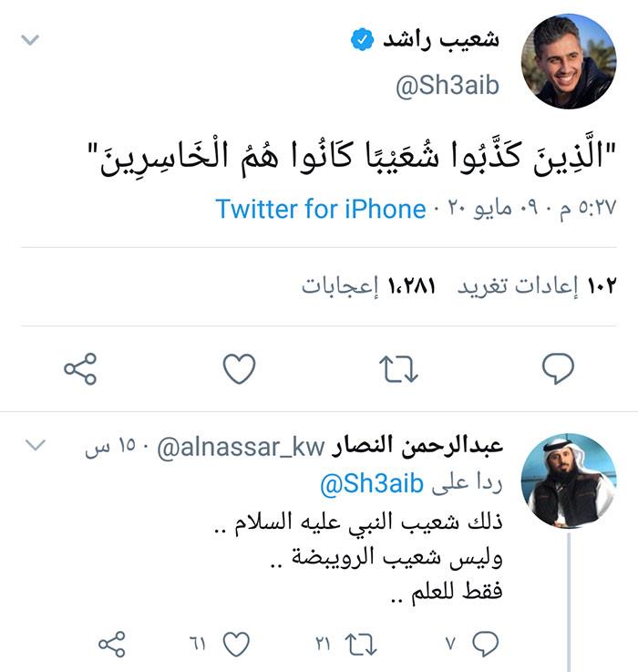Share the main tweet
Viewport: 638px width, 672px height.
[80, 368]
